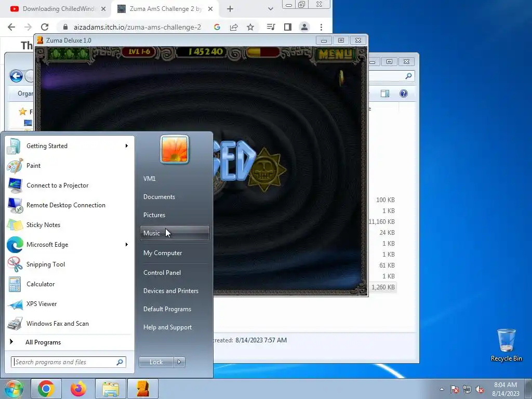
Task: Click the Windows Start orb
Action: pyautogui.click(x=14, y=389)
